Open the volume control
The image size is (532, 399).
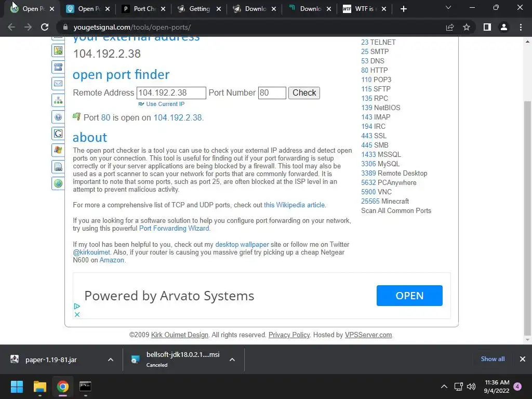click(x=471, y=387)
